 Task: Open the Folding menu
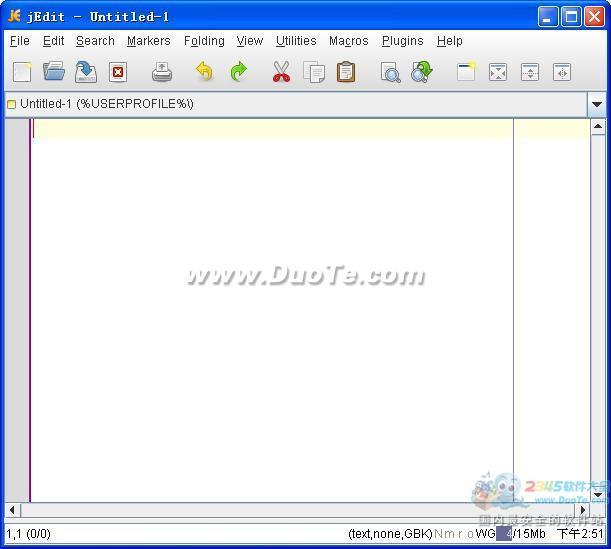[x=204, y=41]
